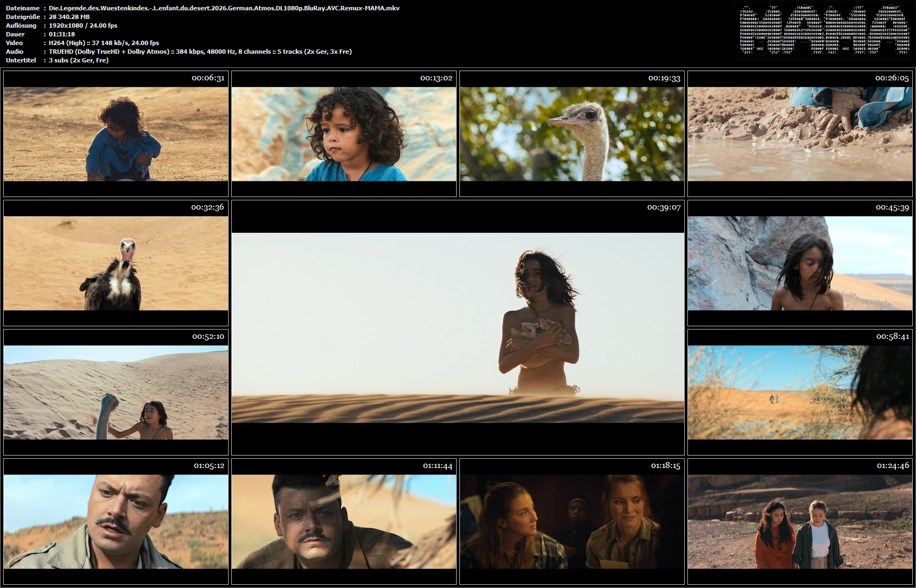Image resolution: width=916 pixels, height=588 pixels.
Task: Click the TRUEHD Dolby Atmos audio line
Action: (x=200, y=52)
